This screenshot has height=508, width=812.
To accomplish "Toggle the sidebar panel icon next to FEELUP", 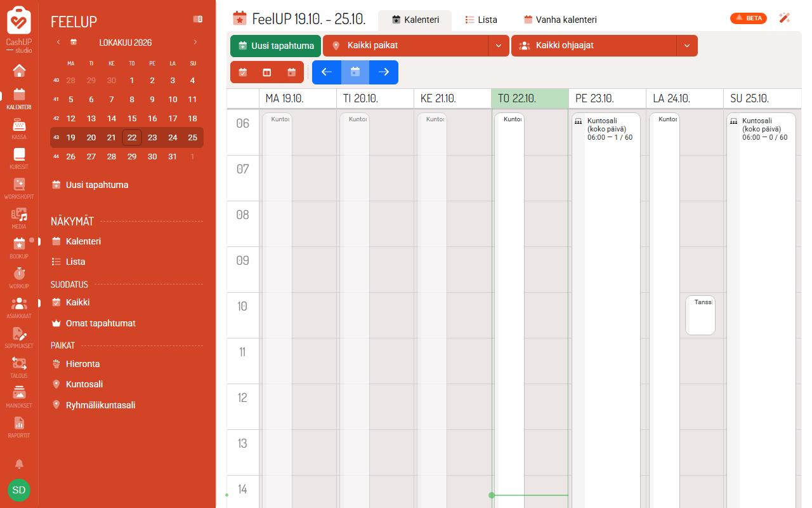I will [x=198, y=20].
